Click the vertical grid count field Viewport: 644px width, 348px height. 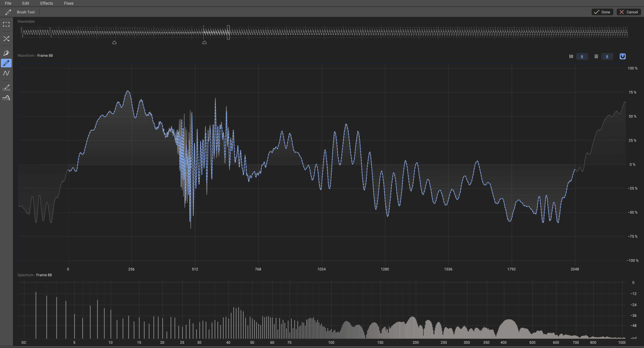[x=582, y=57]
